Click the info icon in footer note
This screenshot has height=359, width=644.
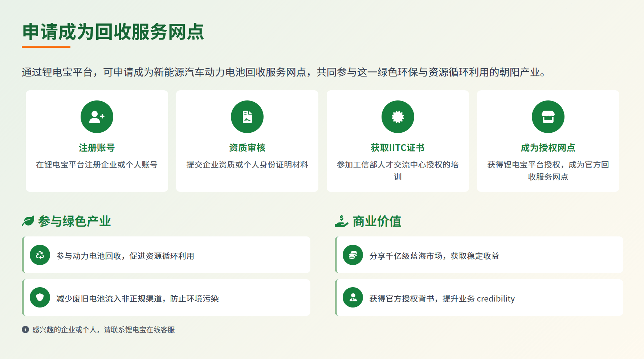click(25, 330)
